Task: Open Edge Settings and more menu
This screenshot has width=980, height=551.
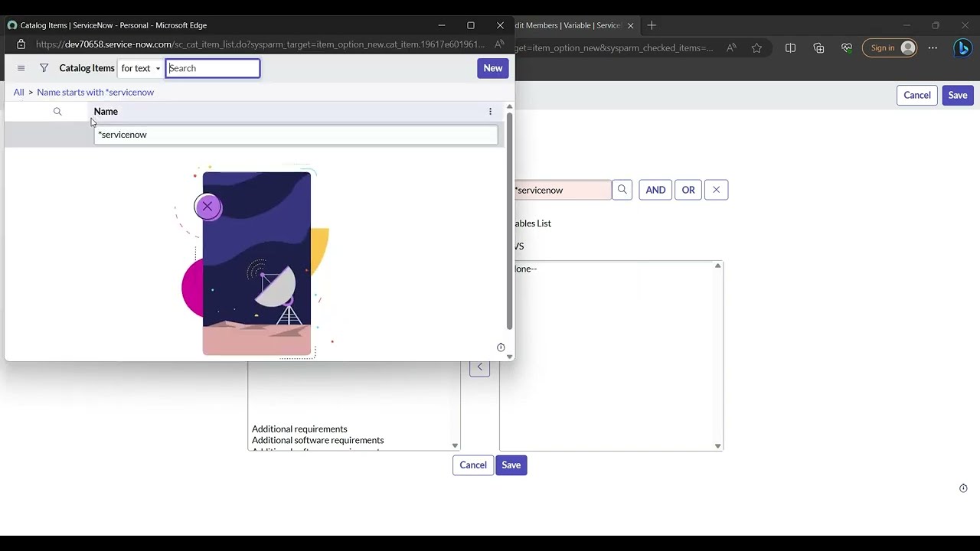Action: click(x=933, y=48)
